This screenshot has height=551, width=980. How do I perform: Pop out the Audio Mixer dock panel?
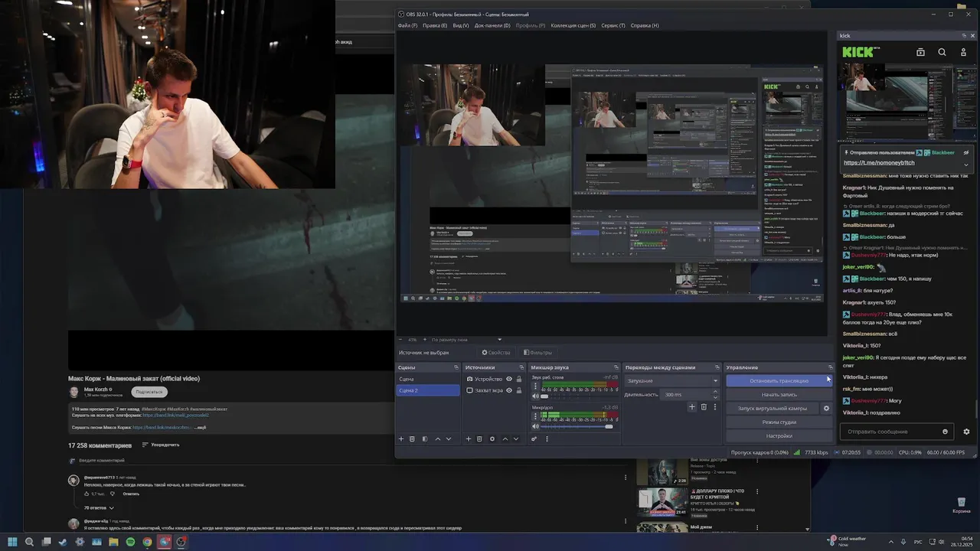click(x=616, y=367)
